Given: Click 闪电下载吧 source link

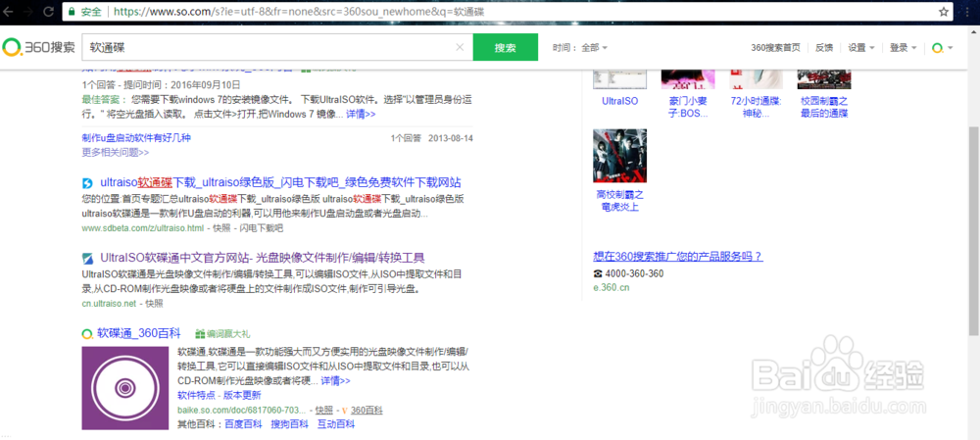Looking at the screenshot, I should coord(262,228).
